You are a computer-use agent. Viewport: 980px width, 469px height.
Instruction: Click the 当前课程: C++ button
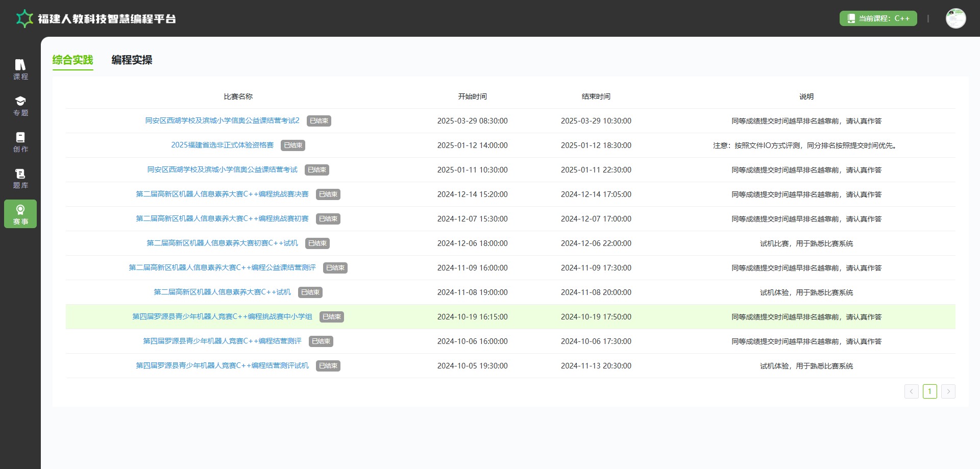coord(878,18)
